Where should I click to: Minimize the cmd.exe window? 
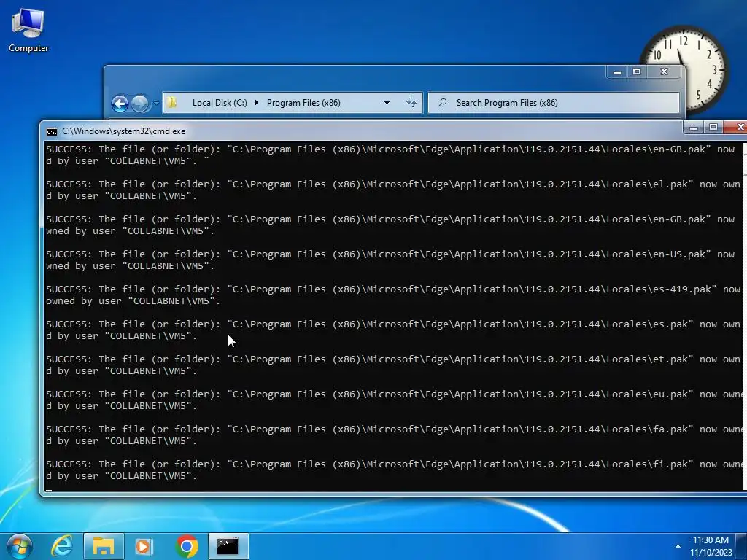[694, 127]
